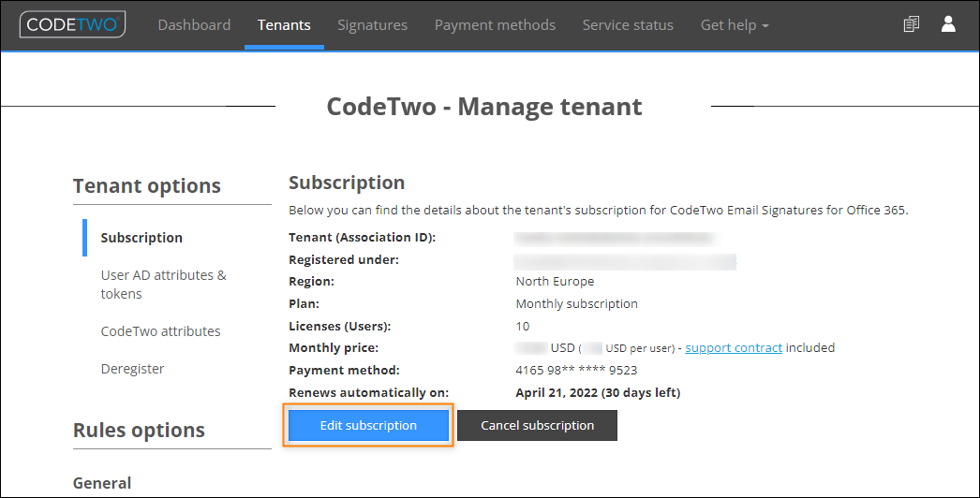Switch to the Signatures tab
The height and width of the screenshot is (498, 980).
tap(373, 25)
